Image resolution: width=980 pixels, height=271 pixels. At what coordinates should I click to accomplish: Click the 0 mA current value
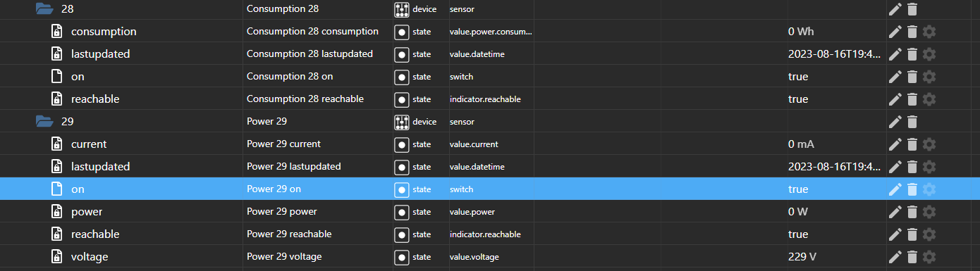pyautogui.click(x=801, y=144)
